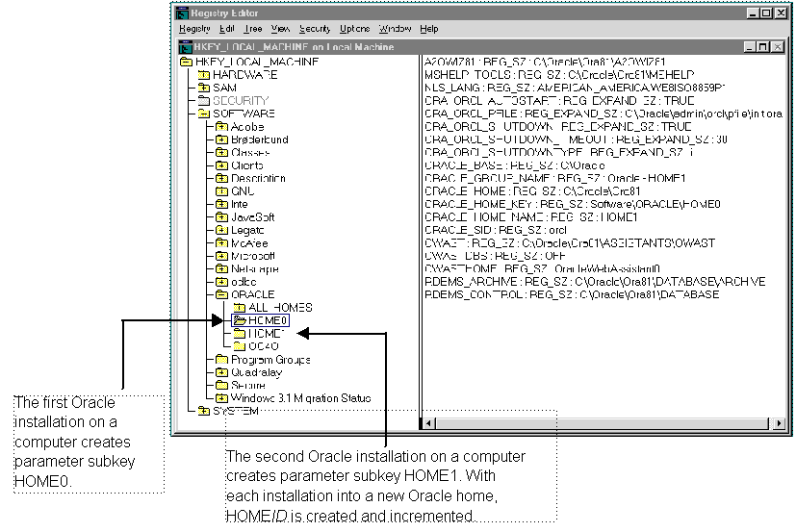The image size is (796, 532).
Task: Open the Security menu
Action: tap(314, 30)
